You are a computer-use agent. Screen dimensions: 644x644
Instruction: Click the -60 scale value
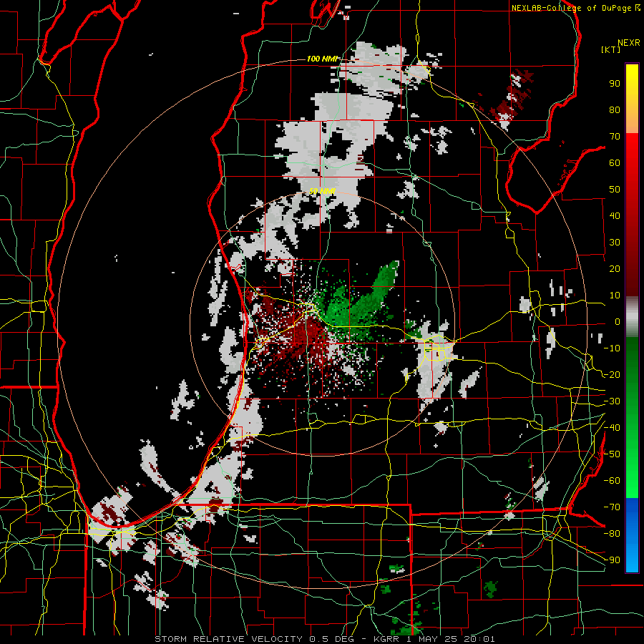click(612, 481)
